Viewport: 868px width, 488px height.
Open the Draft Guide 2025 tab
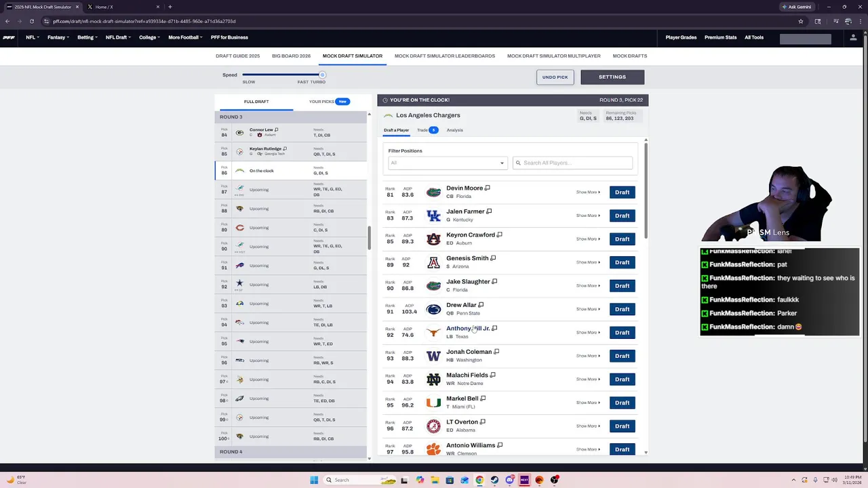tap(237, 56)
